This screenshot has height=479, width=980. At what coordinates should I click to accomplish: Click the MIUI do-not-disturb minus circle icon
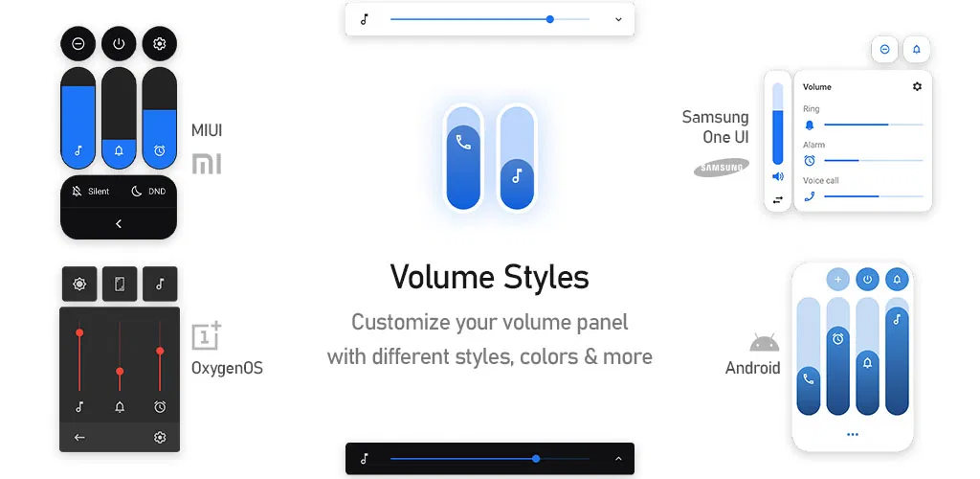click(x=78, y=44)
